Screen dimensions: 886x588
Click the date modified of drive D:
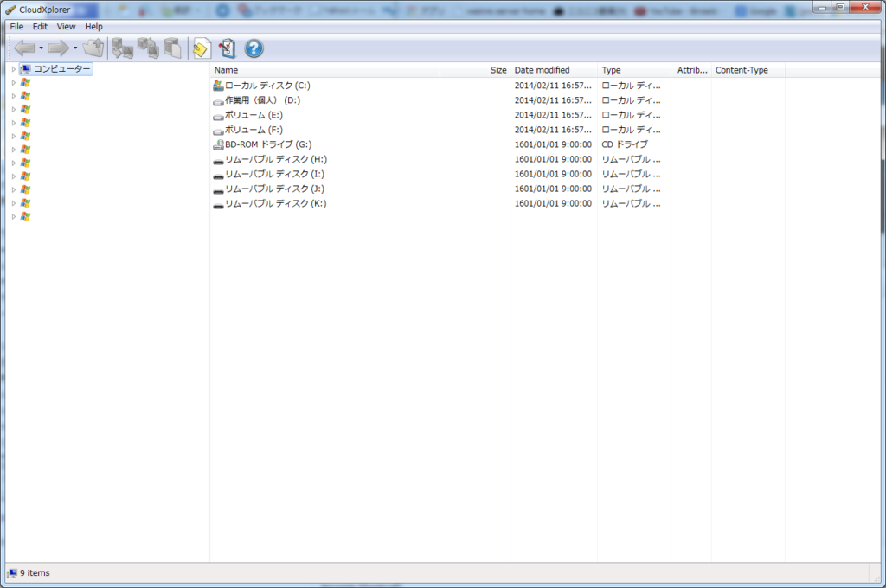553,100
